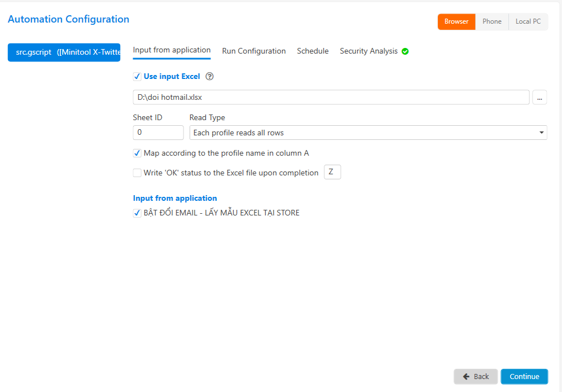Click the Read Type dropdown arrow
562x392 pixels.
click(x=542, y=133)
